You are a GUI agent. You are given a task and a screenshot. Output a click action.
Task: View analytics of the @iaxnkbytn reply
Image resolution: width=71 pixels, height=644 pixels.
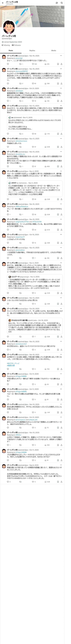[47, 101]
